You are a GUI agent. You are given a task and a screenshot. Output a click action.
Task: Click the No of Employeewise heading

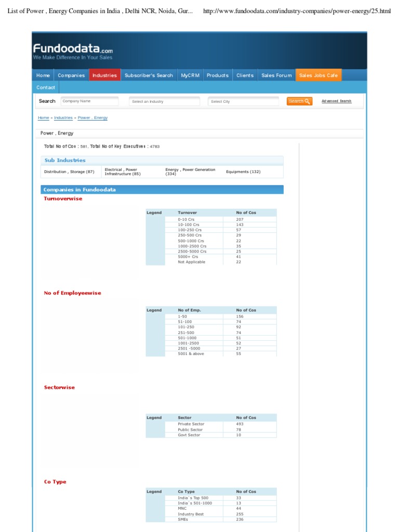tap(72, 293)
